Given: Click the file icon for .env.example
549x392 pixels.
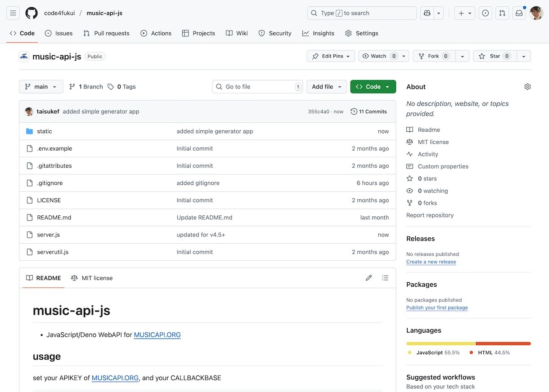Looking at the screenshot, I should pyautogui.click(x=30, y=148).
